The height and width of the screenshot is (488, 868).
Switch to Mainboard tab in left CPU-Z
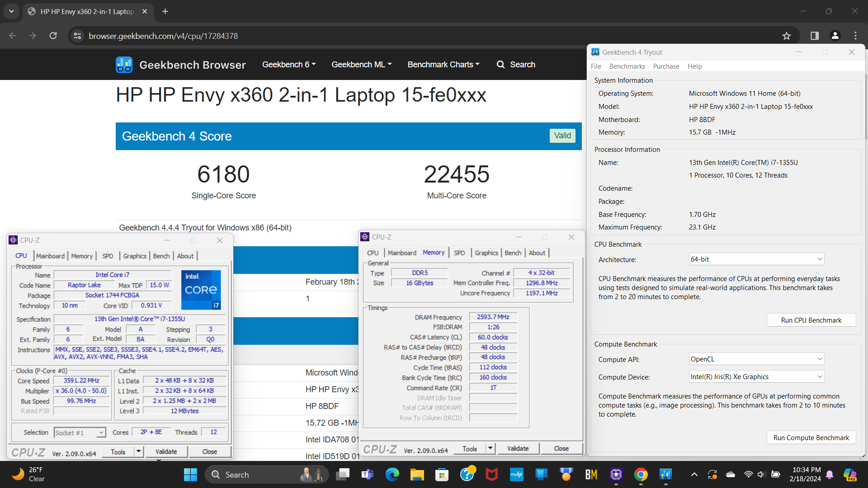[x=50, y=256]
